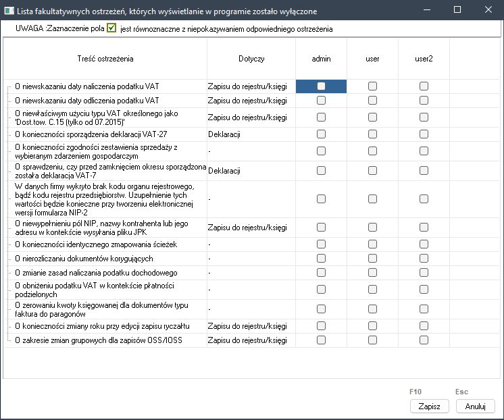Image resolution: width=504 pixels, height=420 pixels.
Task: Tick admin checkbox for 'wysyłania pliku JPK' warning
Action: [321, 227]
